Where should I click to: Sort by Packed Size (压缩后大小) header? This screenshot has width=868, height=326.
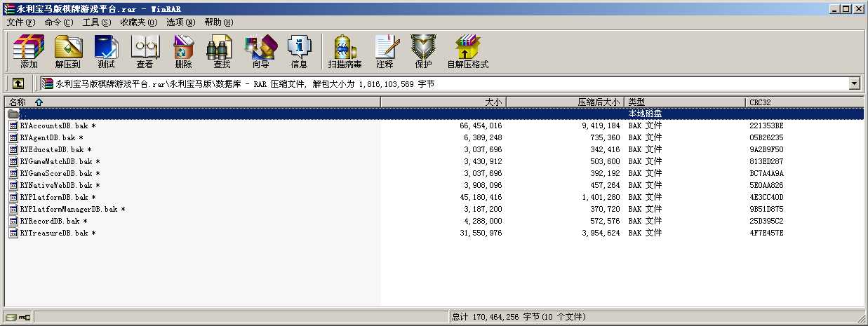(566, 102)
